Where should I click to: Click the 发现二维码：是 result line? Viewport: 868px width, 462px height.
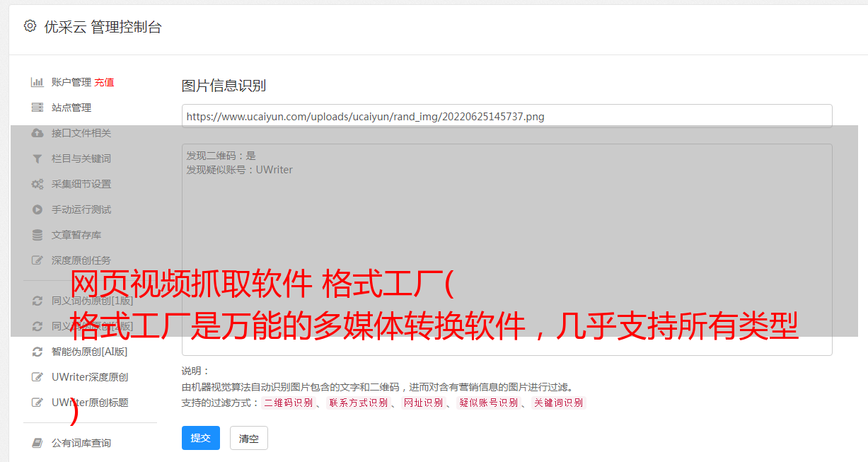click(x=221, y=156)
